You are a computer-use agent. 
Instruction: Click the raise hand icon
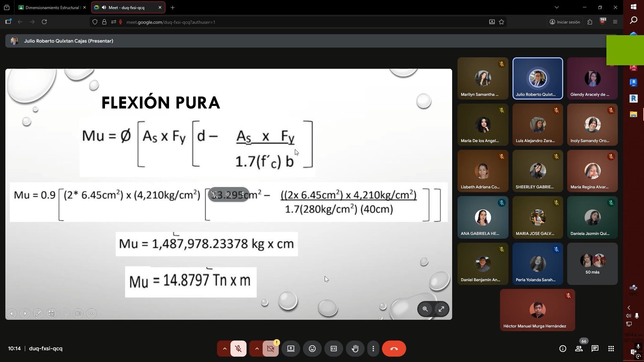[x=355, y=349]
